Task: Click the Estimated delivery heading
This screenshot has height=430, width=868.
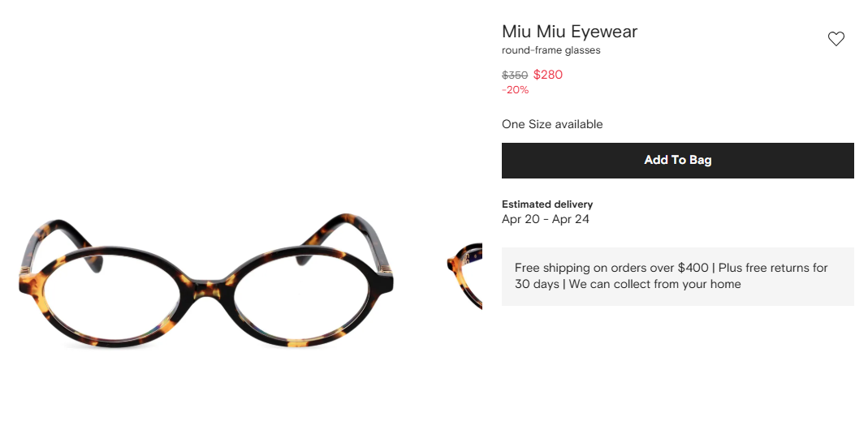Action: 547,204
